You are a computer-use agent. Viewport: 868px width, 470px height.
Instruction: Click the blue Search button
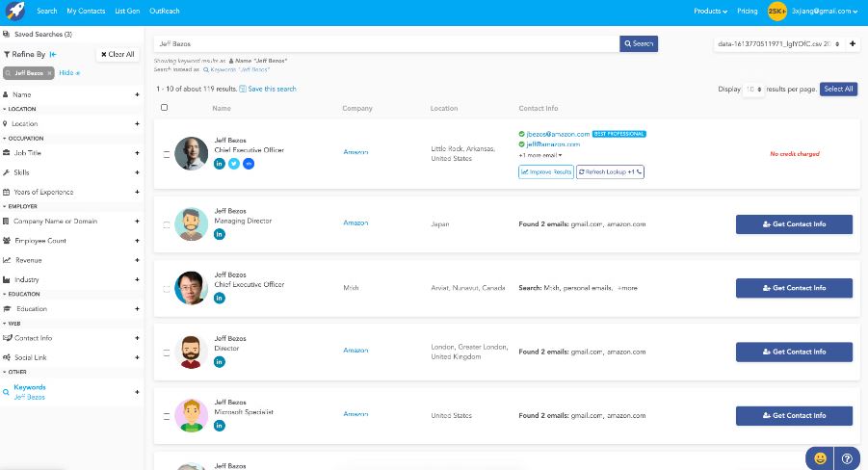(x=639, y=43)
